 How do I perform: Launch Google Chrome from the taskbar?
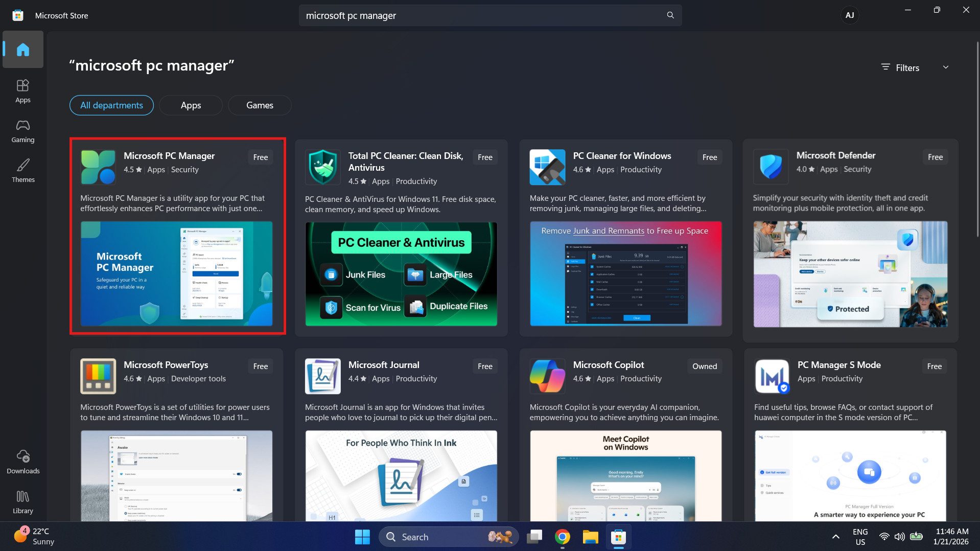click(562, 537)
